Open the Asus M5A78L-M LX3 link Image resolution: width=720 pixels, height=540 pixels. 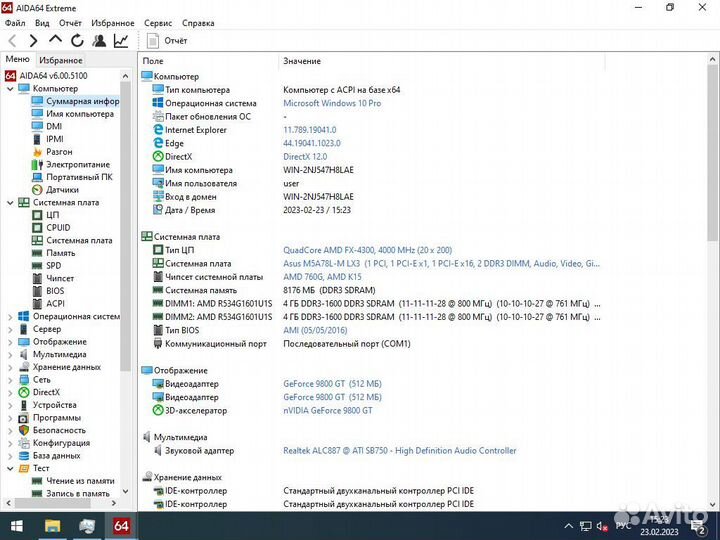[x=441, y=264]
